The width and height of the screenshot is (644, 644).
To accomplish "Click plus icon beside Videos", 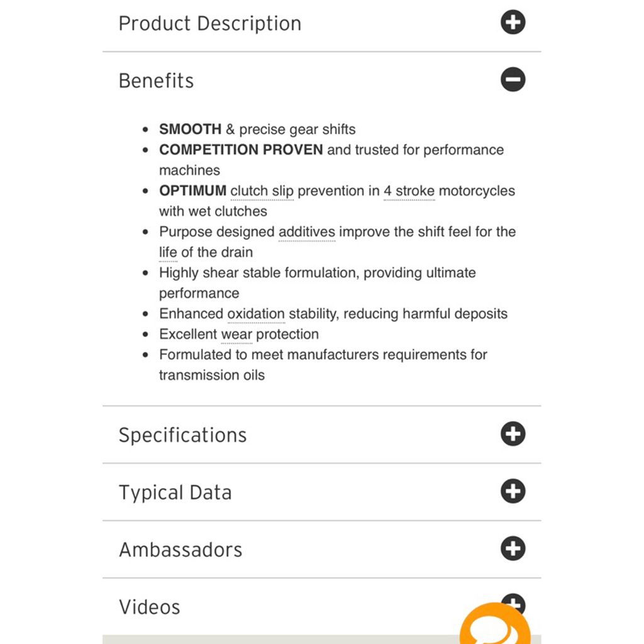I will tap(513, 601).
